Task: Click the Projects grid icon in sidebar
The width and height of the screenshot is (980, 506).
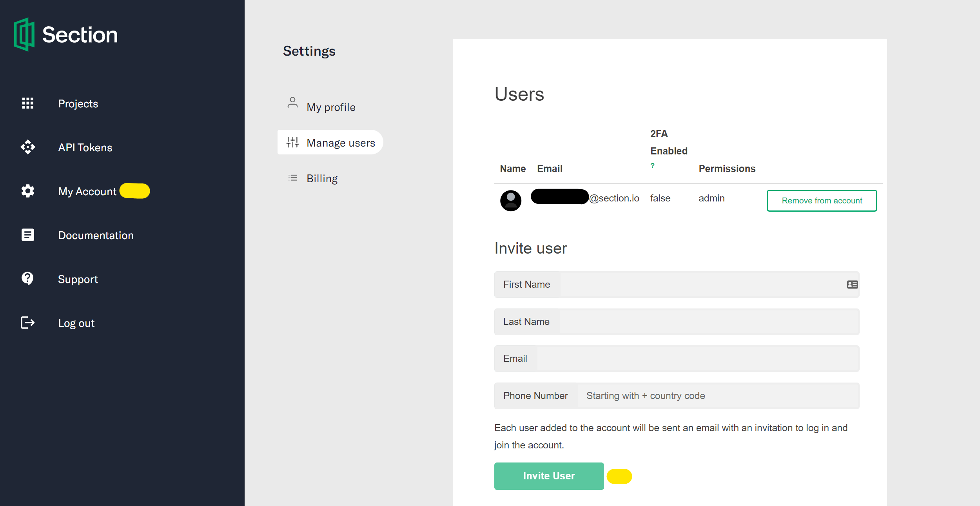Action: coord(26,103)
